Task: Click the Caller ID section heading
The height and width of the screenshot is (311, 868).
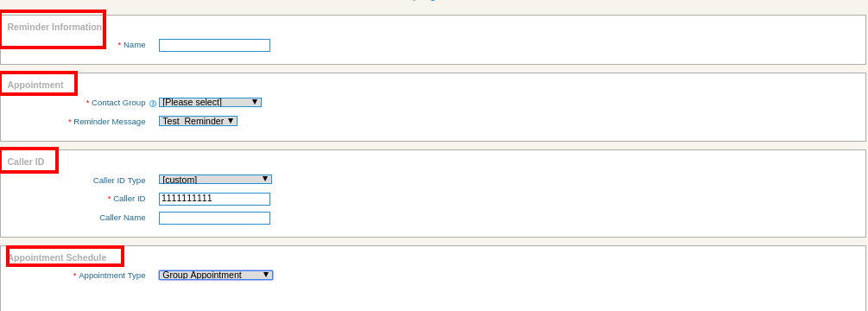Action: pos(25,162)
